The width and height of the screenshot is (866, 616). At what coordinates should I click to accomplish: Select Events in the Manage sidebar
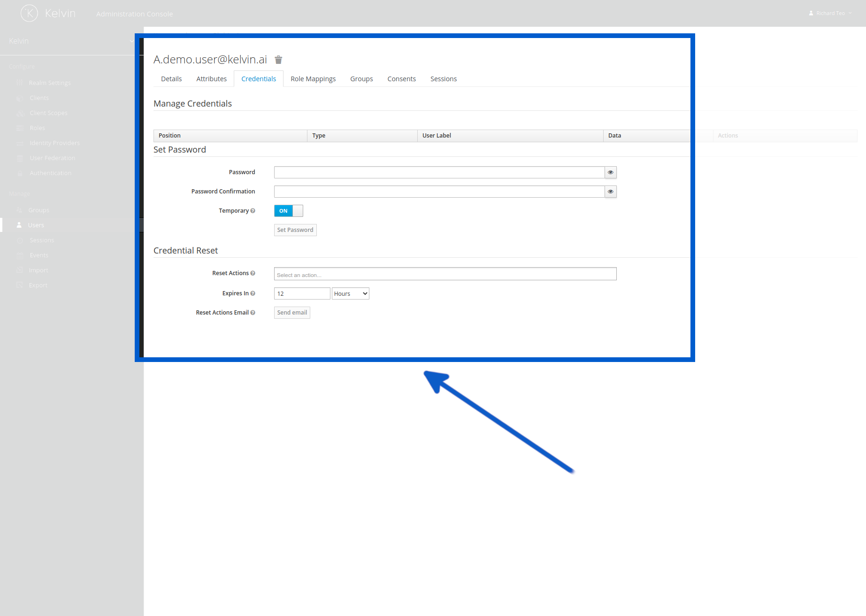[39, 255]
